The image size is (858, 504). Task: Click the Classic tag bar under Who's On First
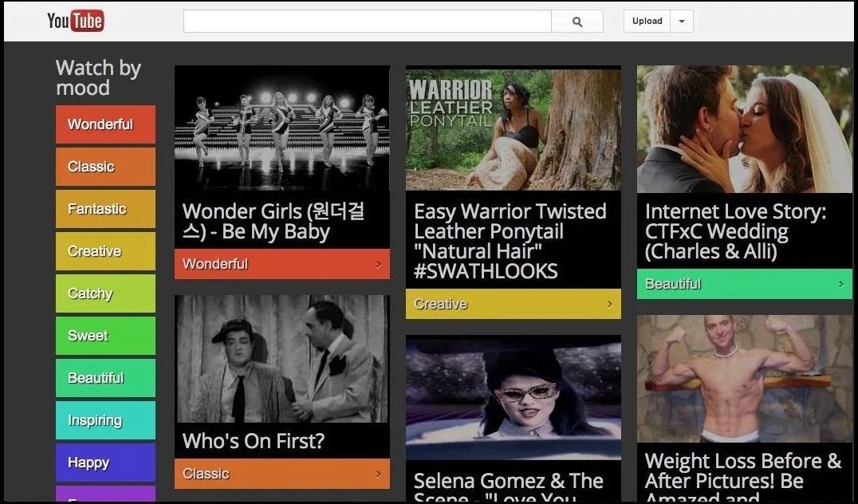(282, 474)
